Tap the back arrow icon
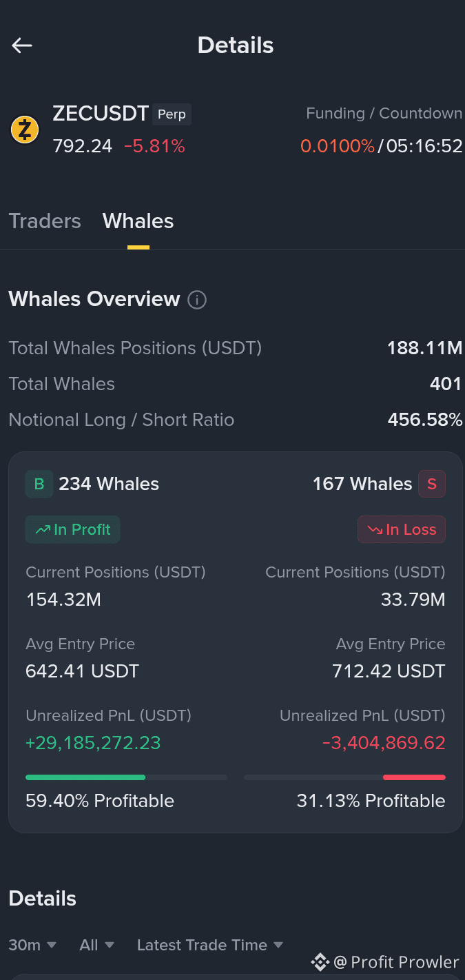The width and height of the screenshot is (465, 980). click(22, 45)
